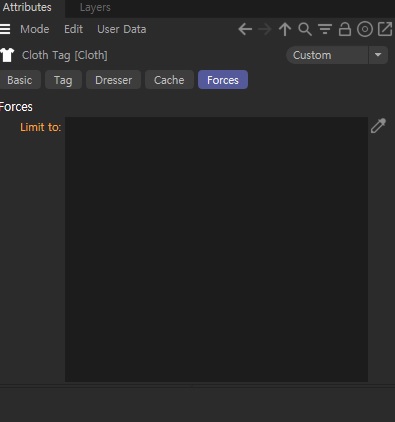The height and width of the screenshot is (422, 395).
Task: Switch to the Attributes tab
Action: (27, 7)
